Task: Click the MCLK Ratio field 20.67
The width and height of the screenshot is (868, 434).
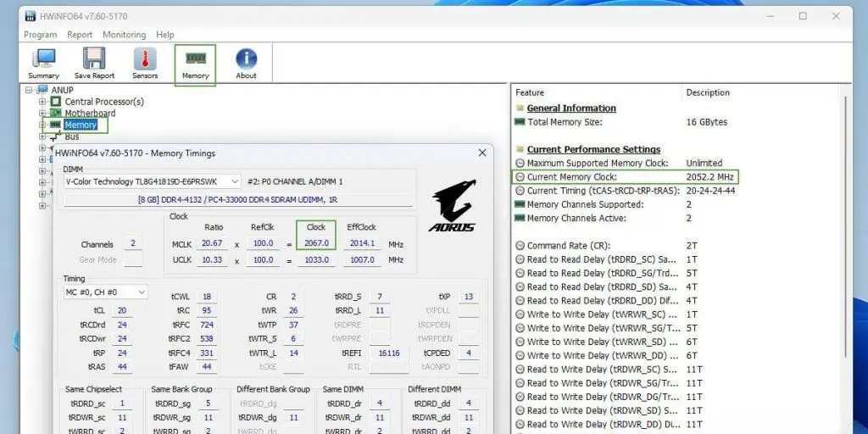Action: pyautogui.click(x=212, y=243)
